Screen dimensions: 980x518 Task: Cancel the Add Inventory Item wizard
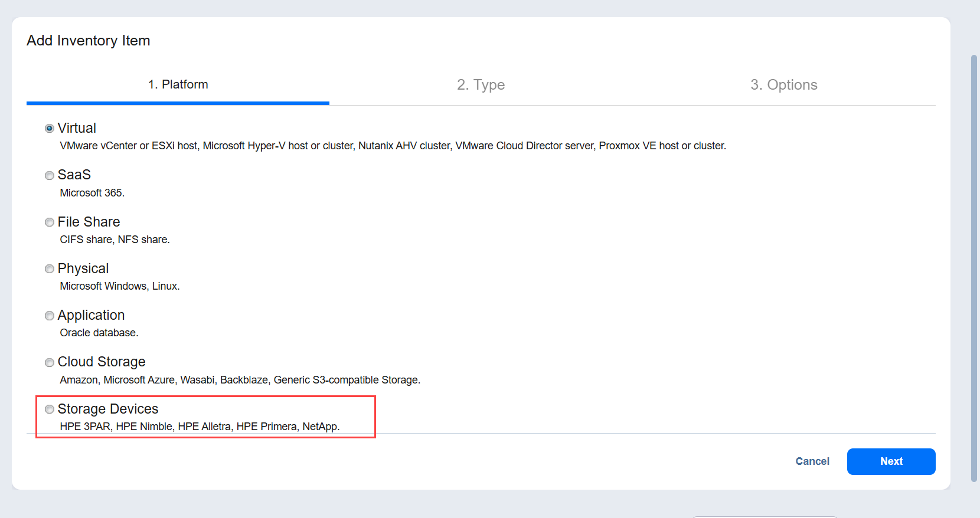(x=812, y=461)
